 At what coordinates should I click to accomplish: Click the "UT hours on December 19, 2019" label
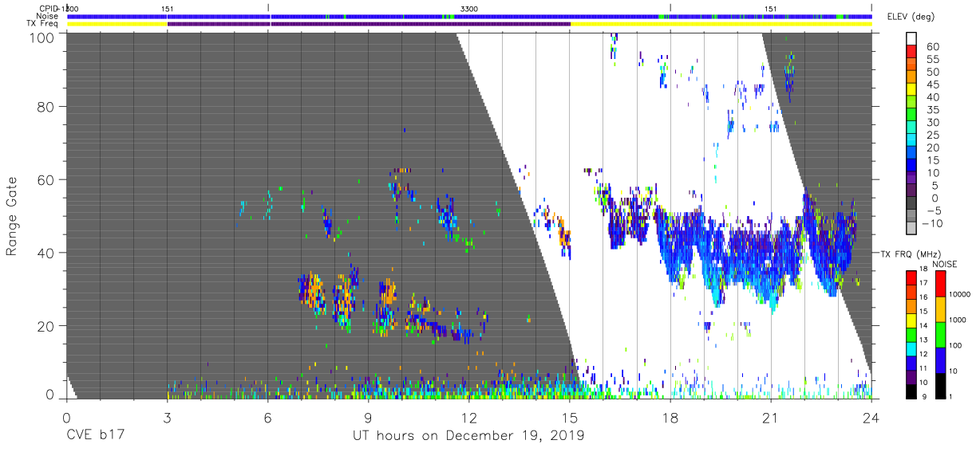click(468, 436)
